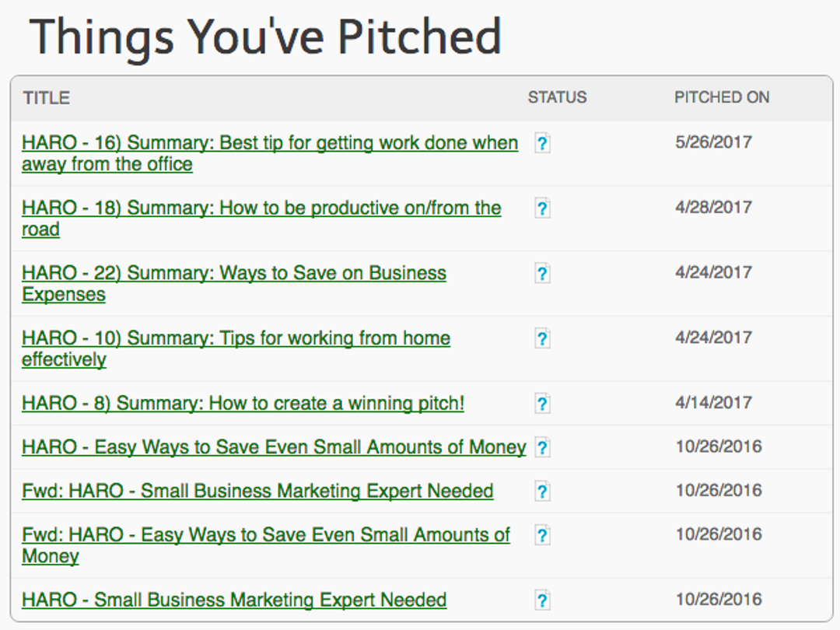Click status icon for 'How to create a winning pitch'

pyautogui.click(x=542, y=404)
